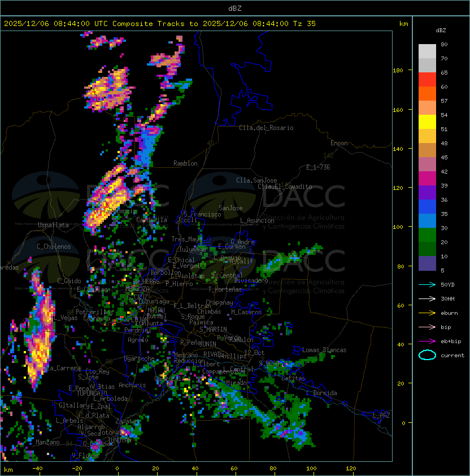Select the yellow eburn arrow symbol
Screen dimensions: 470x476
click(x=427, y=313)
